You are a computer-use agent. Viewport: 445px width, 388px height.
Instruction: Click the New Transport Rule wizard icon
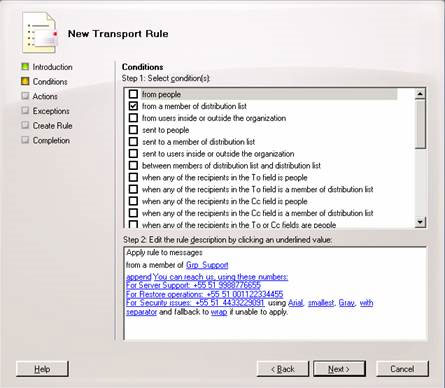40,33
